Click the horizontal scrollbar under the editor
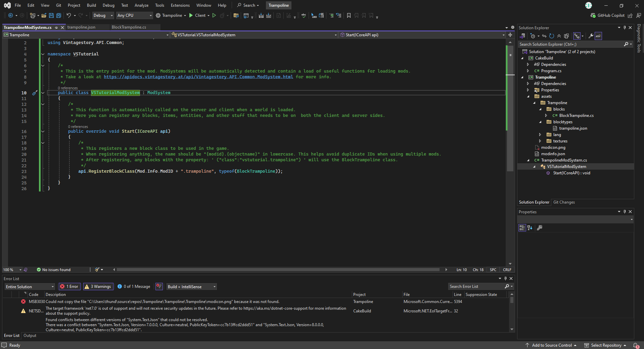This screenshot has height=349, width=644. click(x=278, y=270)
